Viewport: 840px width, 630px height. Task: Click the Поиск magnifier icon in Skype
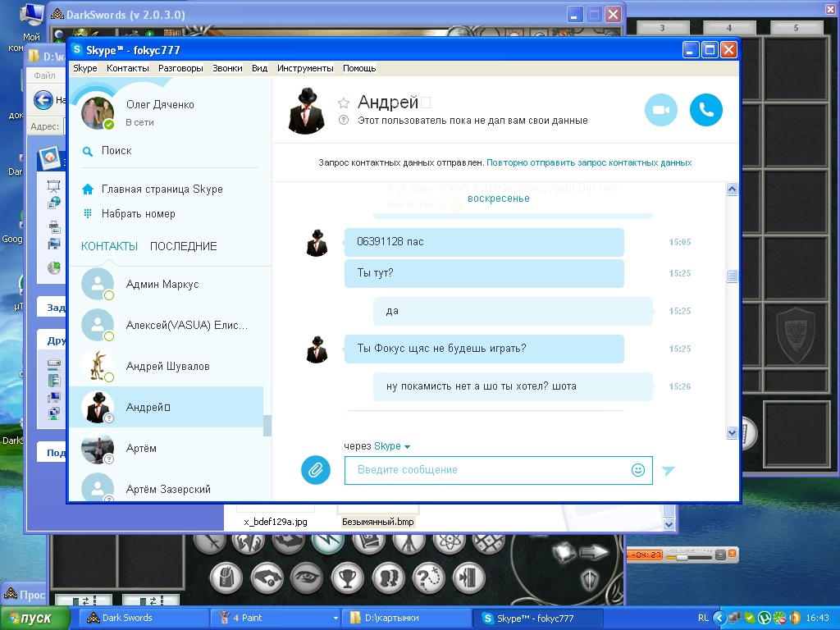87,151
